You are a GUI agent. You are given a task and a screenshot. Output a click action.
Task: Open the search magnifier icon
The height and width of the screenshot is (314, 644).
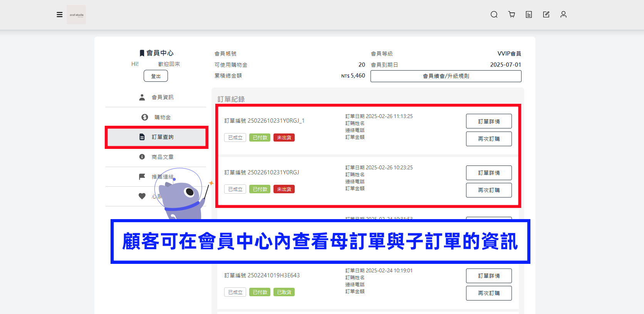point(494,15)
